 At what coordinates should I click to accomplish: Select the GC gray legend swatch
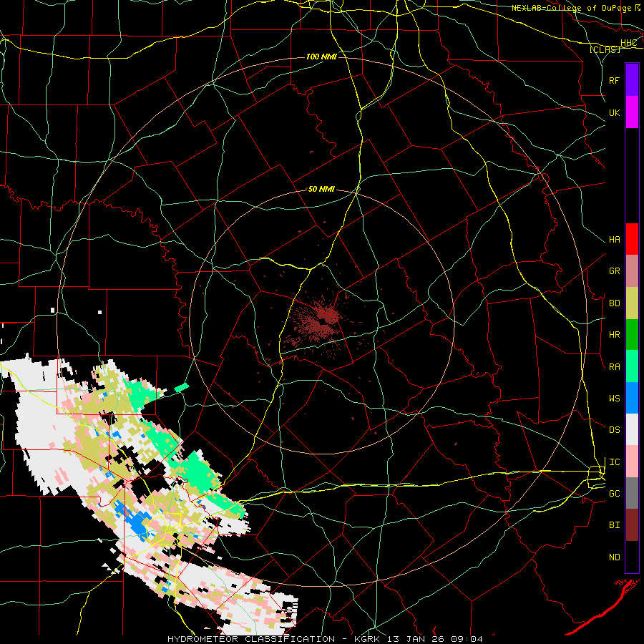pos(632,493)
